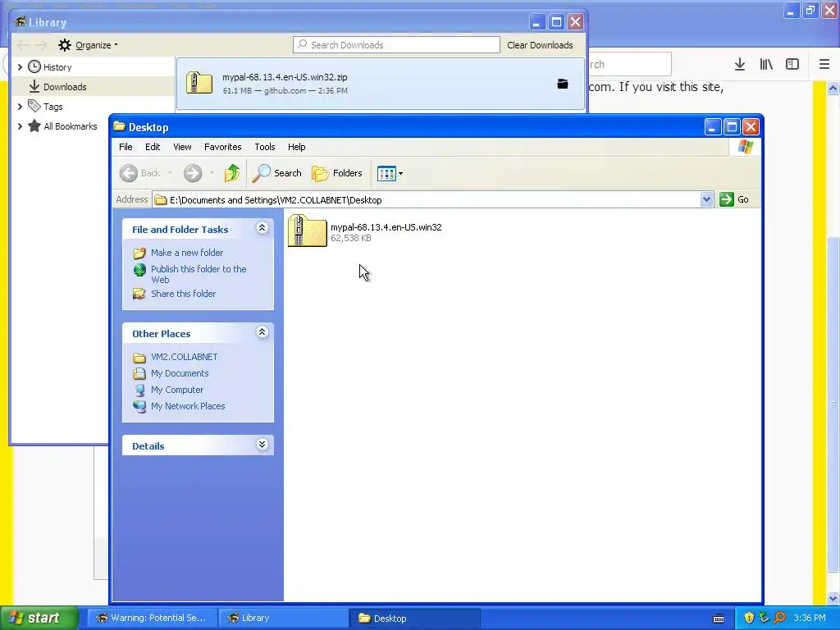The height and width of the screenshot is (630, 840).
Task: Switch to Desktop taskbar item
Action: pyautogui.click(x=414, y=618)
